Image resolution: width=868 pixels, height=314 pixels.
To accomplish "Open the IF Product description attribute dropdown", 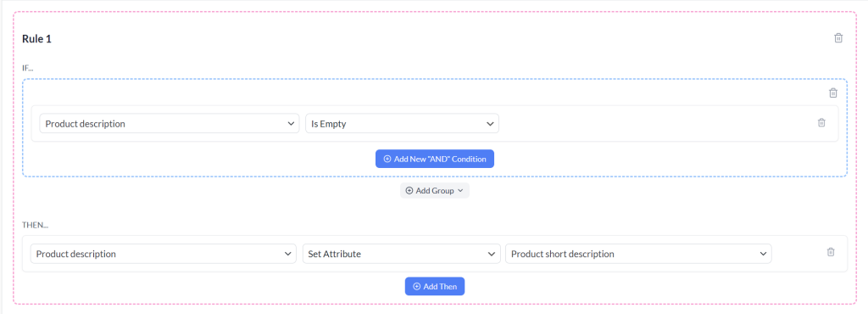I will (170, 124).
